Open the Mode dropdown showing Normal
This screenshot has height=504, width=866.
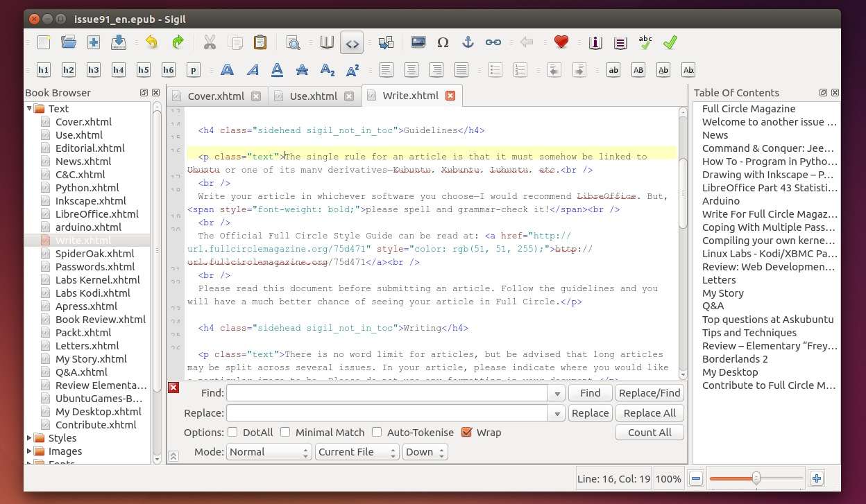click(269, 451)
